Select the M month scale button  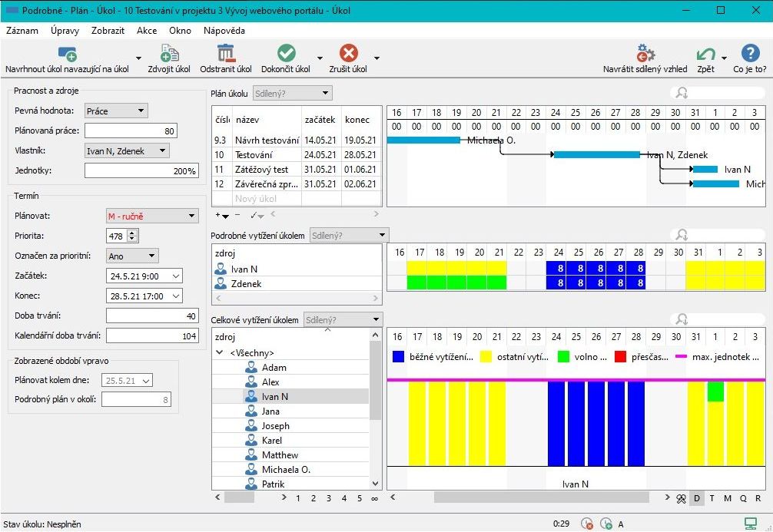[727, 498]
